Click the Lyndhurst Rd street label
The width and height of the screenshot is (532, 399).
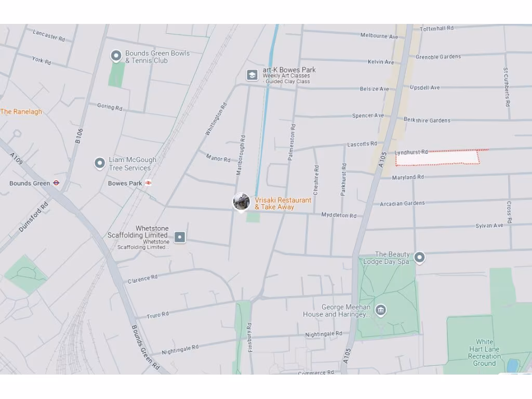411,152
